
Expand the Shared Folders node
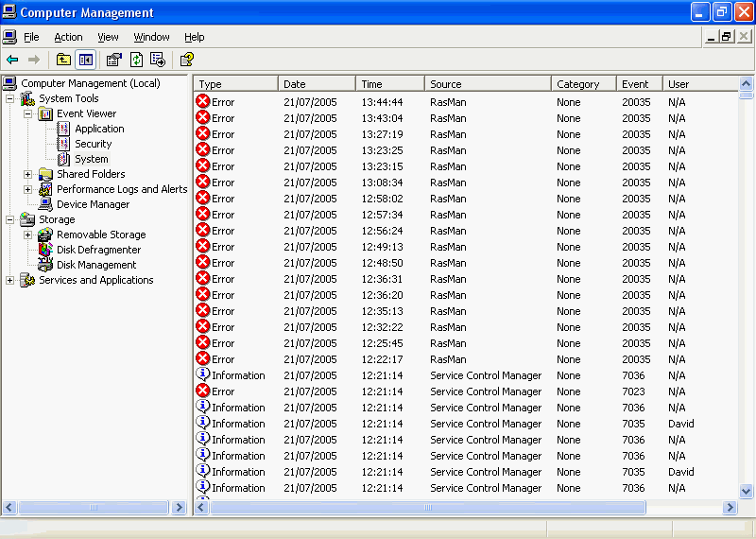click(27, 174)
